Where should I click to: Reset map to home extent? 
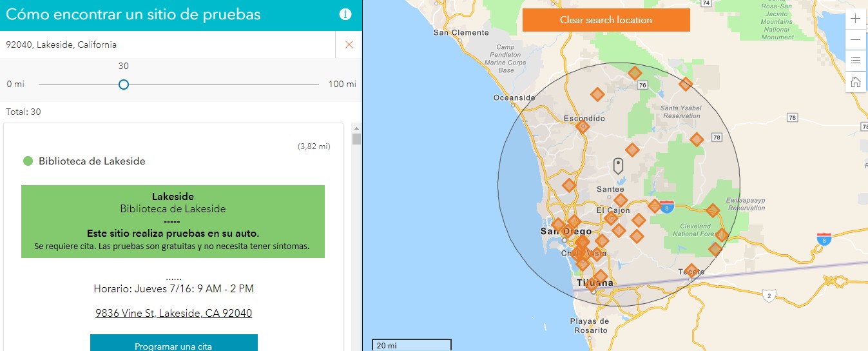855,82
